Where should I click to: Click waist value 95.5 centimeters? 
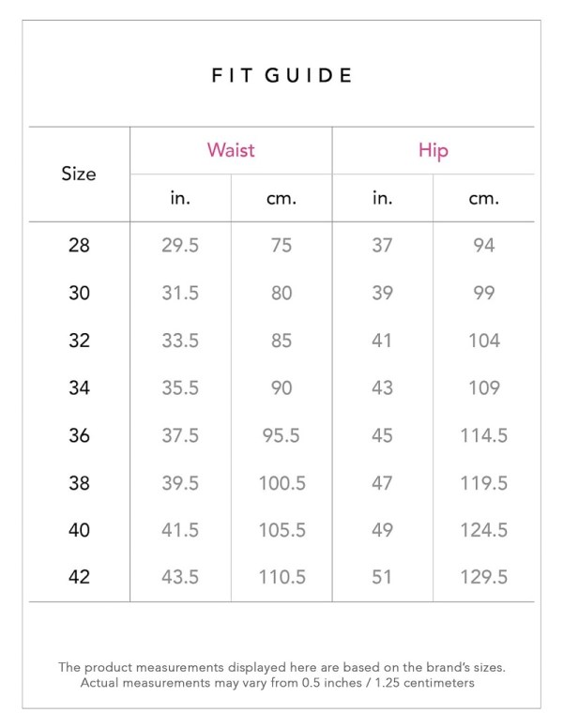[x=281, y=435]
